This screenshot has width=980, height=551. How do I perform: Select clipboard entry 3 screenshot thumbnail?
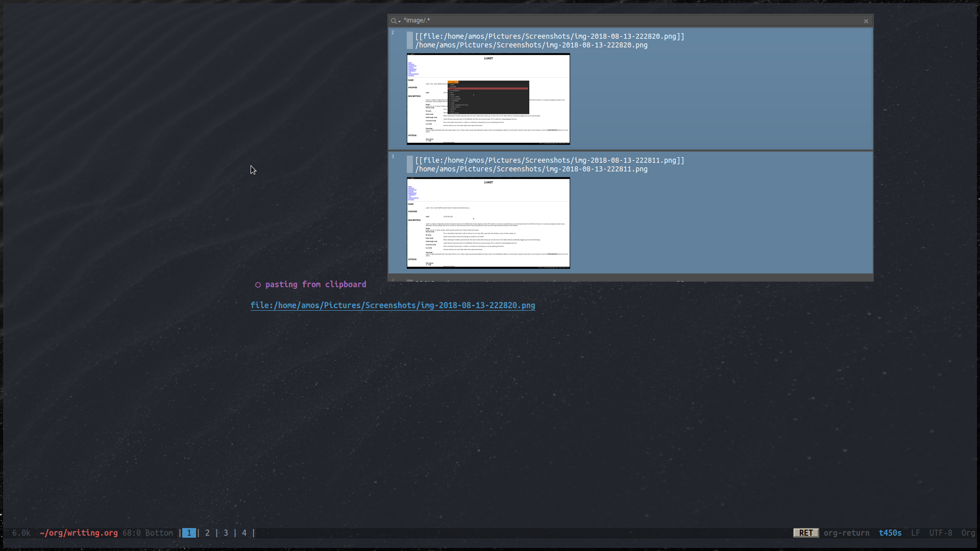tap(488, 223)
